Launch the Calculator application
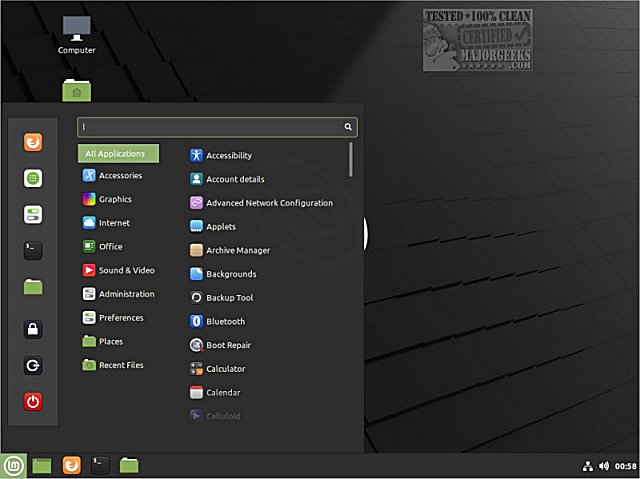The image size is (640, 479). tap(218, 369)
